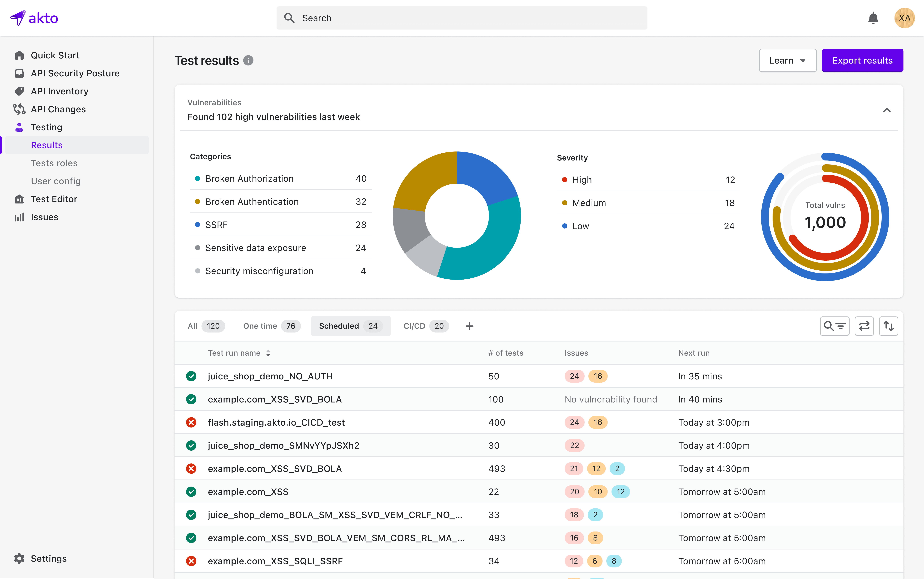The height and width of the screenshot is (579, 924).
Task: Open the Test Editor section
Action: click(54, 199)
